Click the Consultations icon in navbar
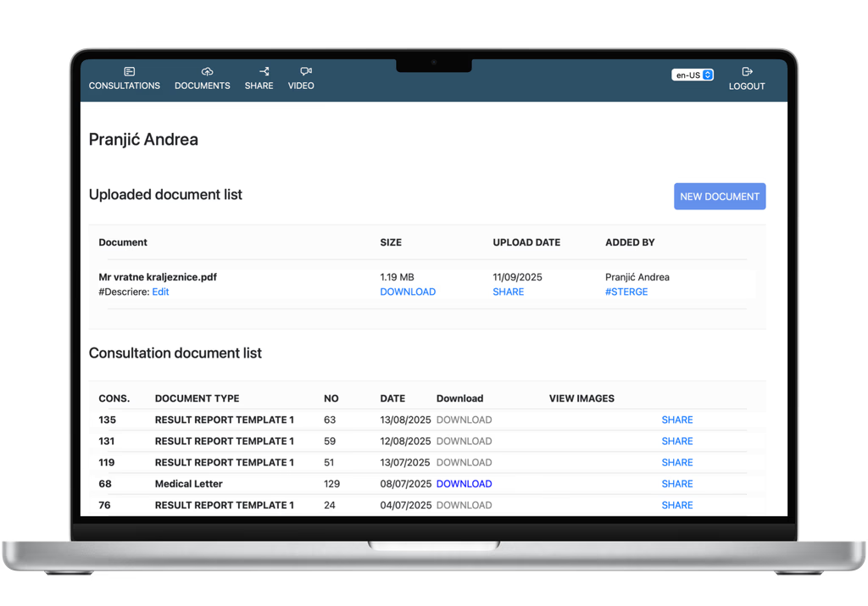This screenshot has width=868, height=606. 129,72
